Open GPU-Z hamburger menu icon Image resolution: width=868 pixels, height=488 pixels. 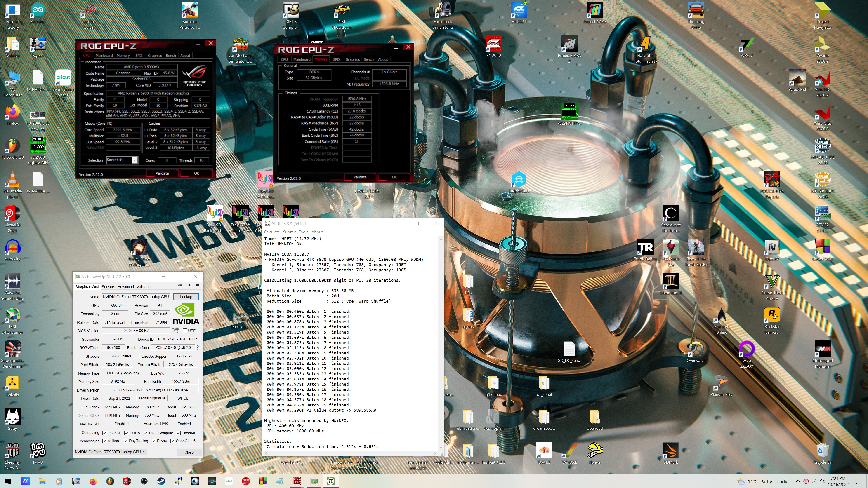pos(198,286)
